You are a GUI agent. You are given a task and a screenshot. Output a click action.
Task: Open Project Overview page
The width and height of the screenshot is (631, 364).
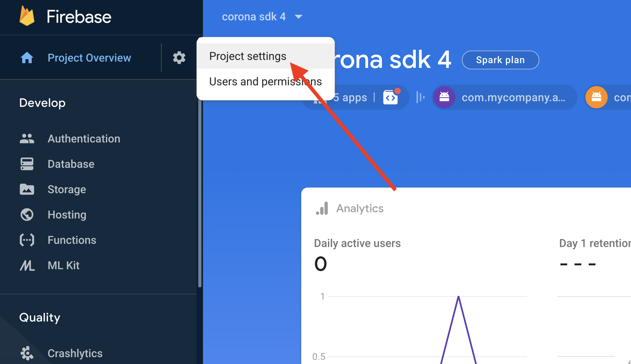tap(89, 58)
